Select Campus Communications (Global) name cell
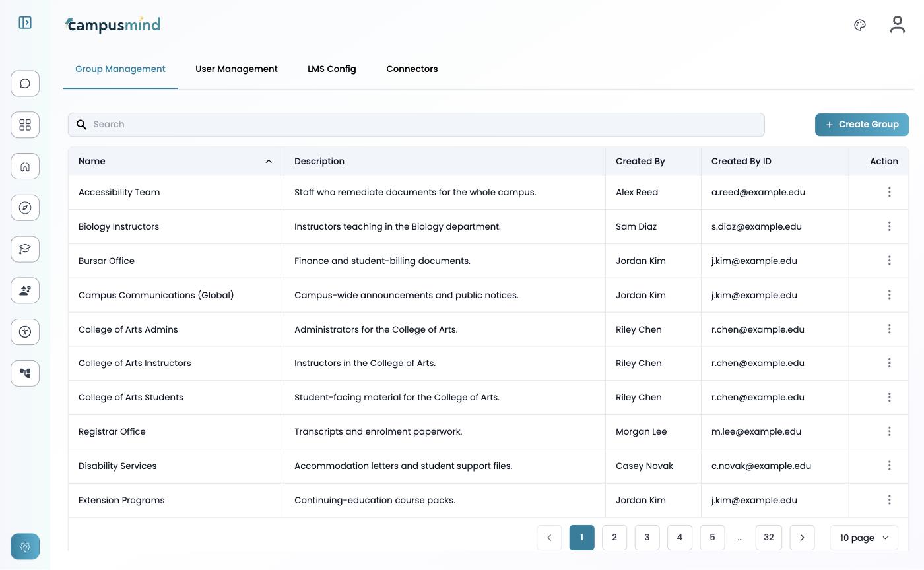Screen dimensions: 924x570 tap(176, 295)
